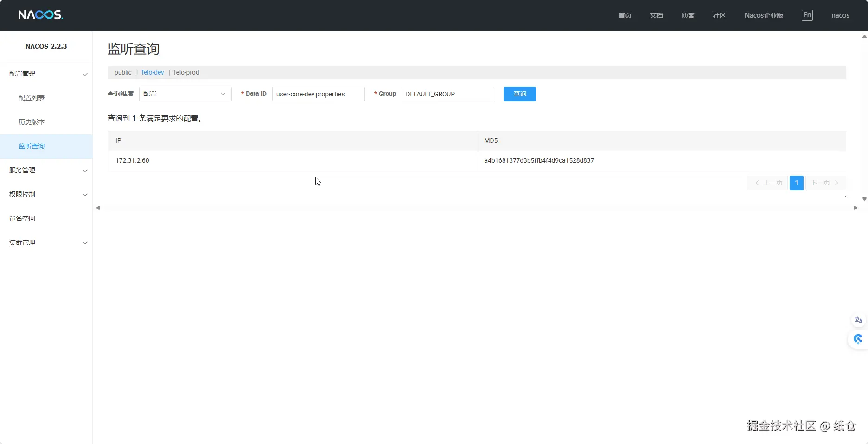Screen dimensions: 868x444
Task: Click the MD5 value a4b1681377d3b5ffb4f4d9ca1528d837
Action: pyautogui.click(x=539, y=161)
